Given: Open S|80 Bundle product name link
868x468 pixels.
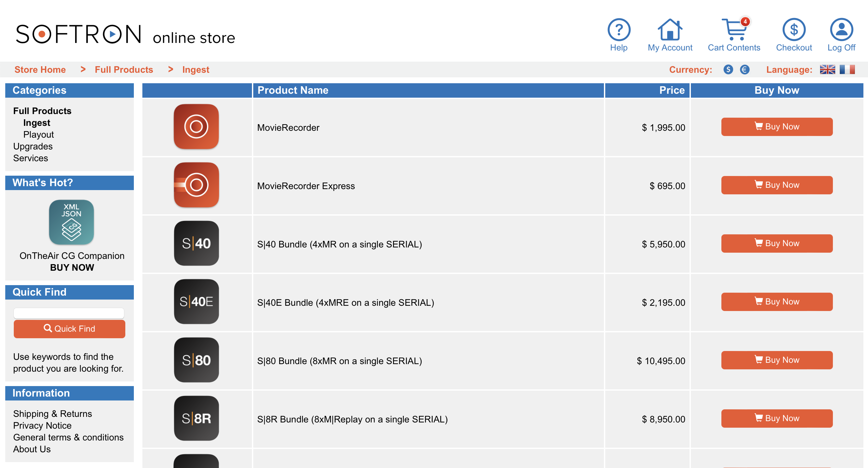Looking at the screenshot, I should (x=340, y=361).
